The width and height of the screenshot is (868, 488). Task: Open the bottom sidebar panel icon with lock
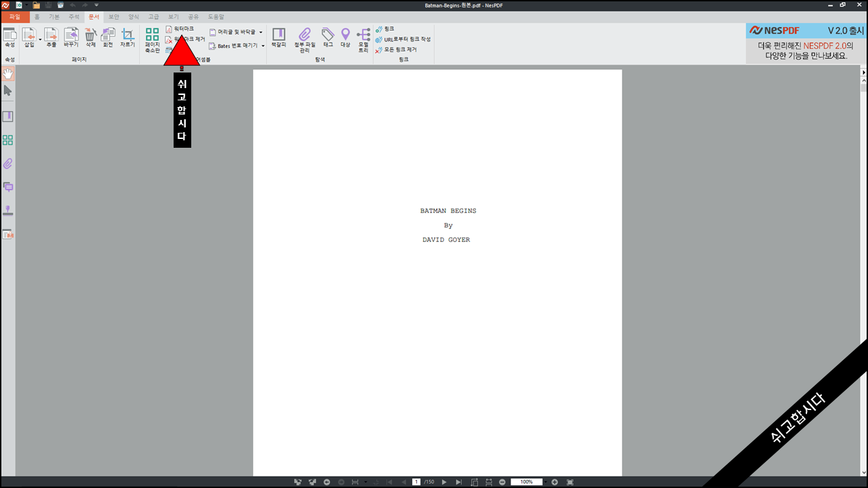coord(8,235)
